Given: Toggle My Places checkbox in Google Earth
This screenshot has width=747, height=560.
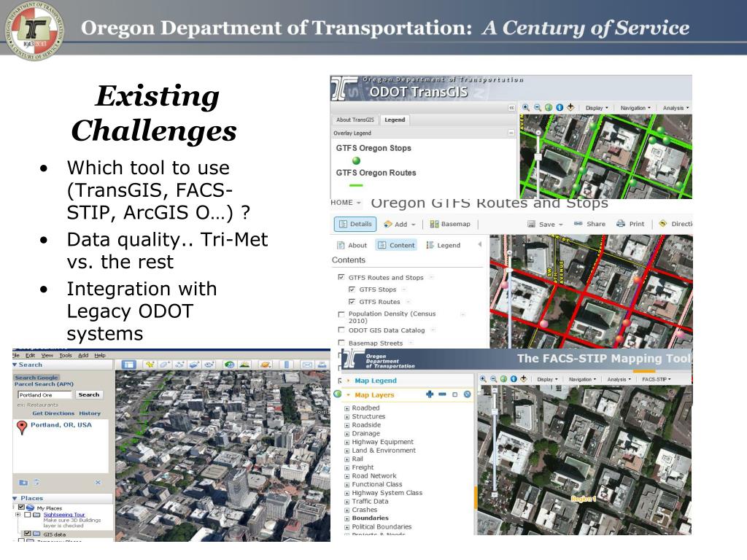Looking at the screenshot, I should (21, 507).
